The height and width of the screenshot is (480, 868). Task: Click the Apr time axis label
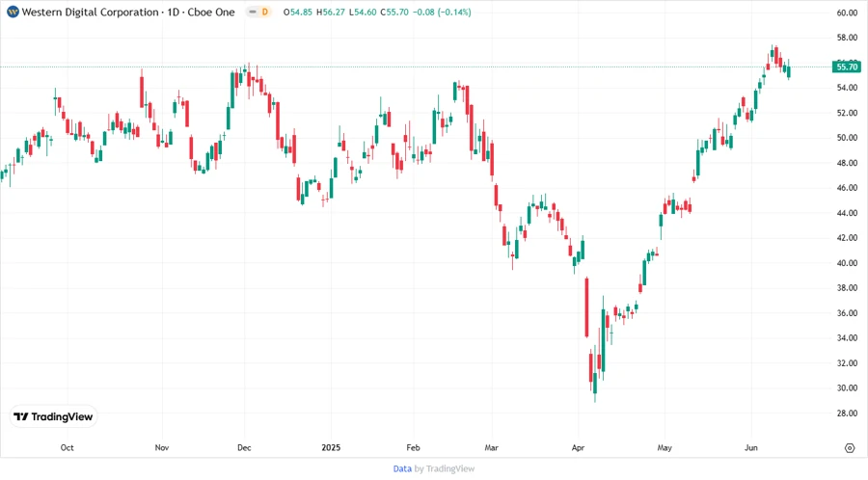578,447
